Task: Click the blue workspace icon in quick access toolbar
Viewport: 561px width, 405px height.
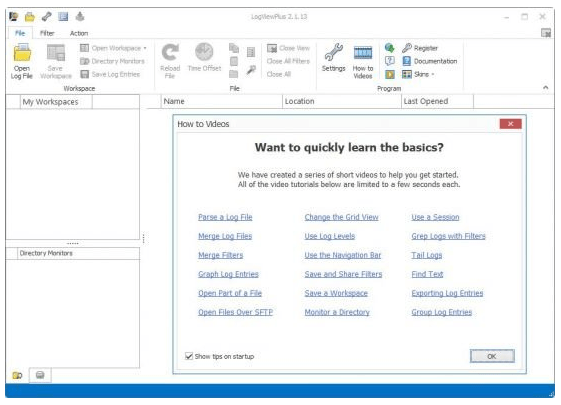Action: [x=63, y=16]
